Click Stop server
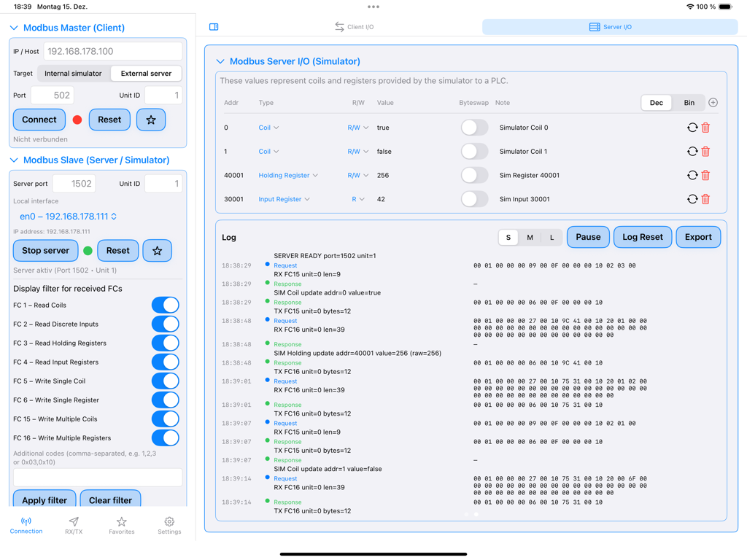 pyautogui.click(x=44, y=250)
